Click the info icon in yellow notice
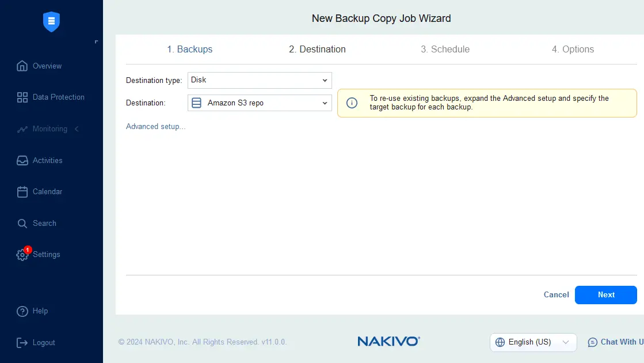The height and width of the screenshot is (363, 644). tap(352, 103)
